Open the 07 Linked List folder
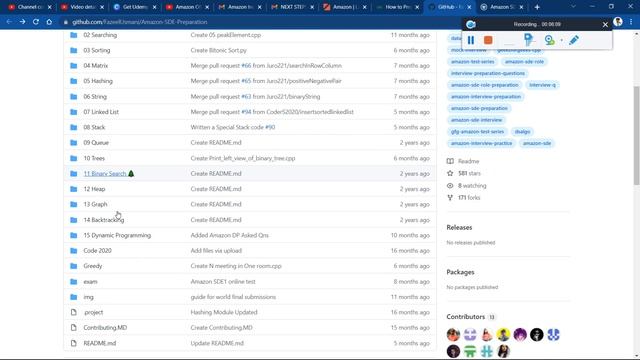This screenshot has width=640, height=360. tap(101, 112)
